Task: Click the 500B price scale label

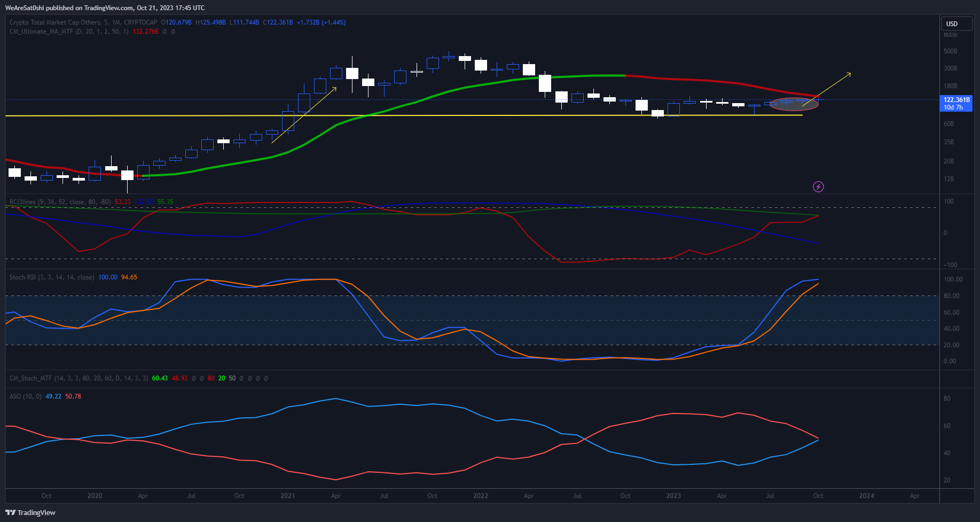Action: click(x=951, y=51)
